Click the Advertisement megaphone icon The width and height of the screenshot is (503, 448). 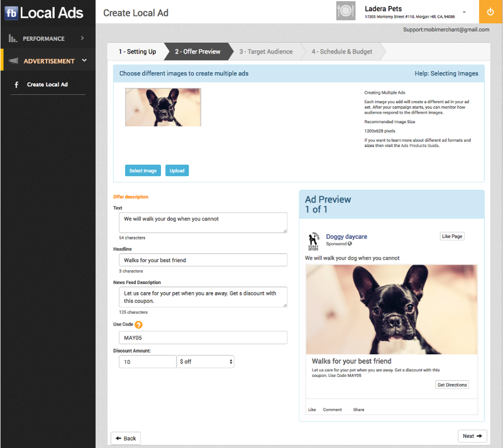tap(13, 61)
